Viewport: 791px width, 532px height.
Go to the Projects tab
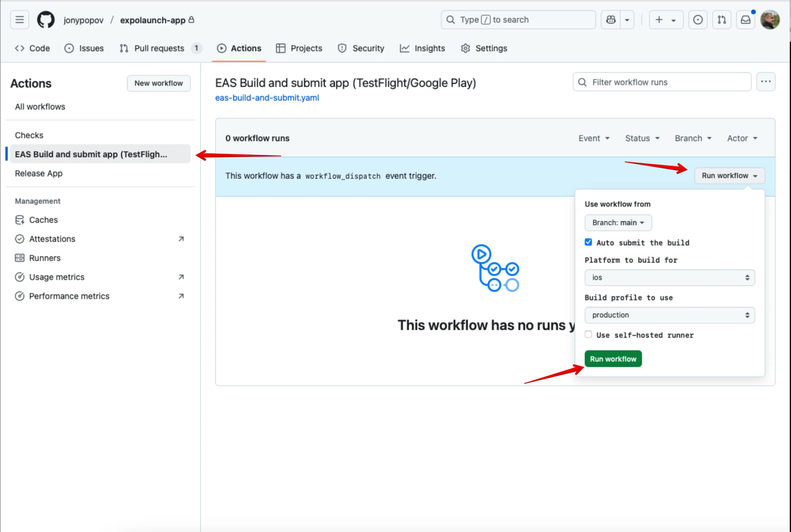click(299, 48)
